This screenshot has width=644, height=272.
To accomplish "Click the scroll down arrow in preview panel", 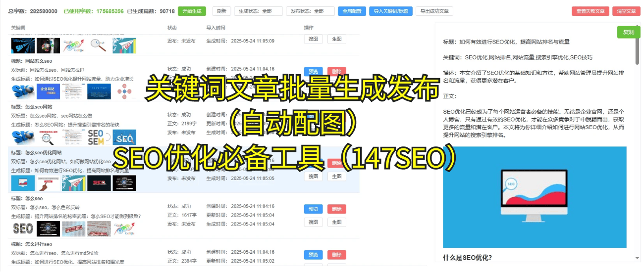I will [x=637, y=258].
